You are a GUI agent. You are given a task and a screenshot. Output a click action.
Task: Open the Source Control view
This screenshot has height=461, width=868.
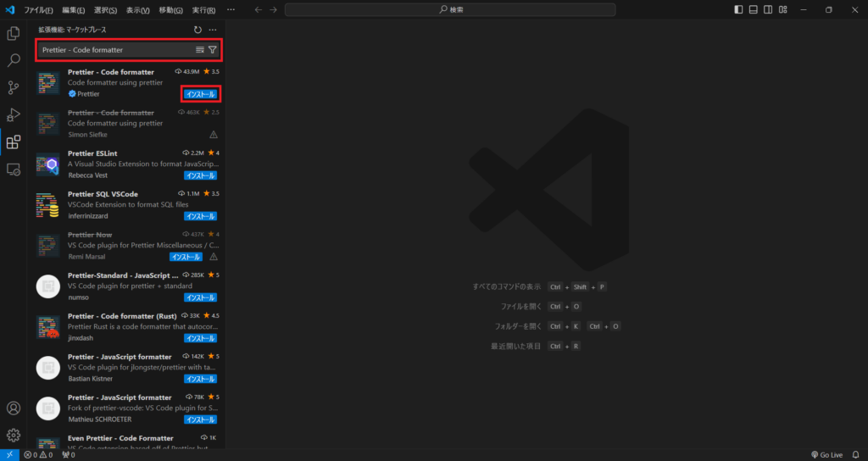[14, 88]
